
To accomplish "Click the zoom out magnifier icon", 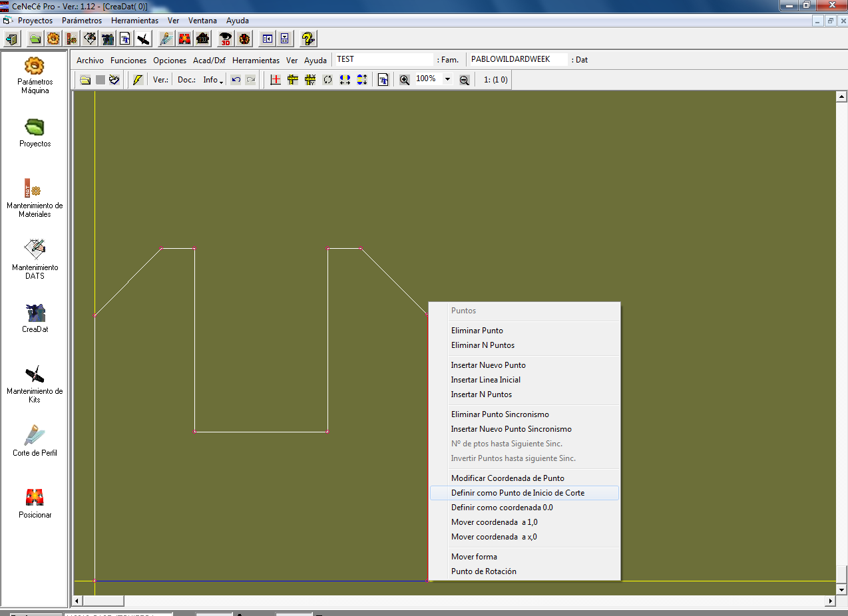I will pos(465,80).
